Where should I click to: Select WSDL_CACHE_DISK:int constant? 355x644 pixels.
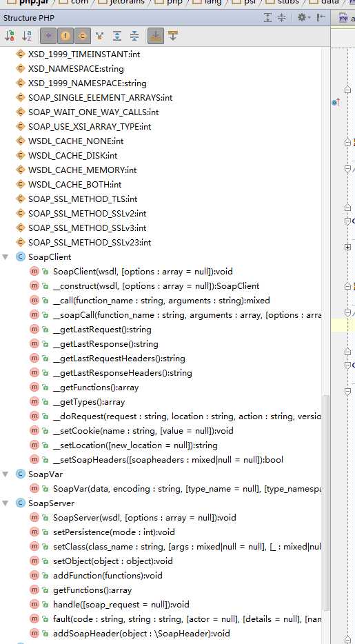coord(72,155)
